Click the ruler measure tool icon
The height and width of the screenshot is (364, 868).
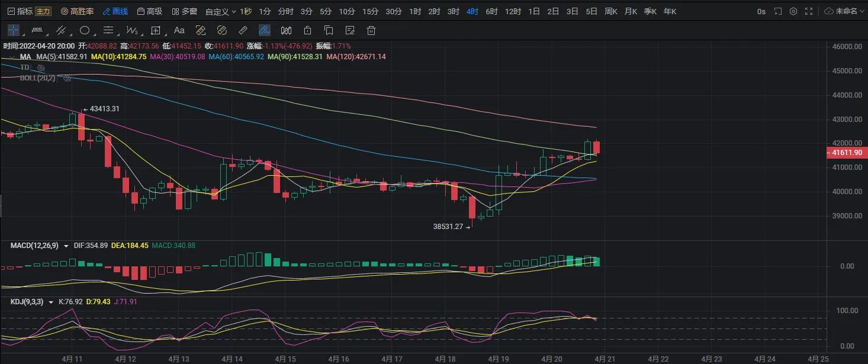pyautogui.click(x=243, y=30)
